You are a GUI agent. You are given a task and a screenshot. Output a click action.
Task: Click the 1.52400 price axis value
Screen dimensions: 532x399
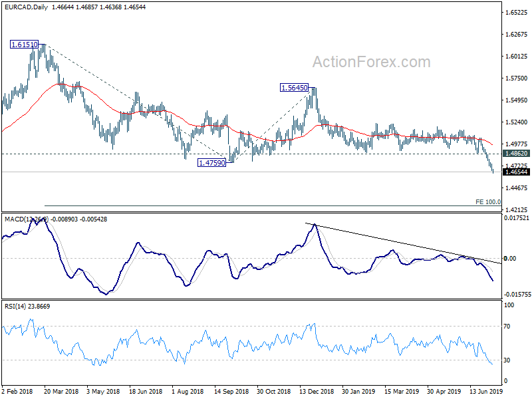517,122
